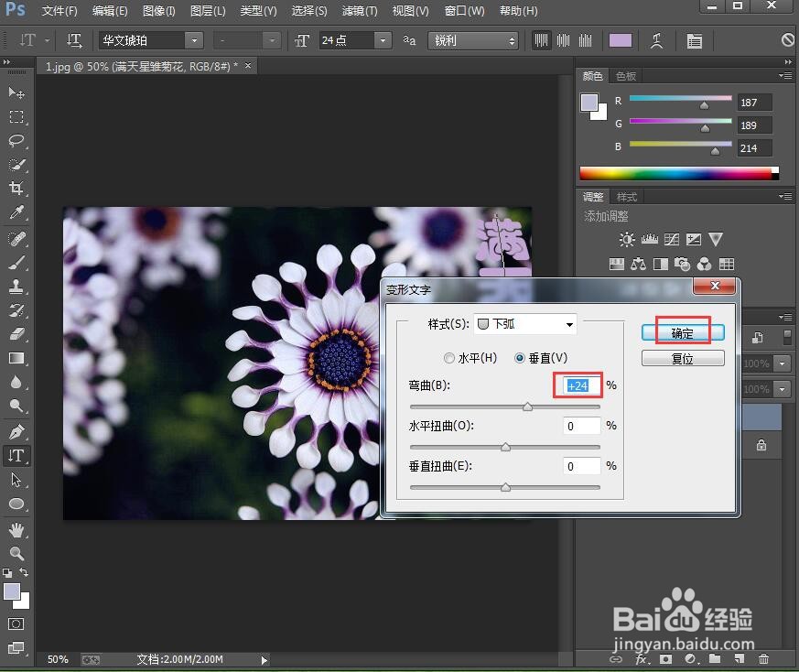
Task: Set bottom-align text option
Action: click(586, 40)
